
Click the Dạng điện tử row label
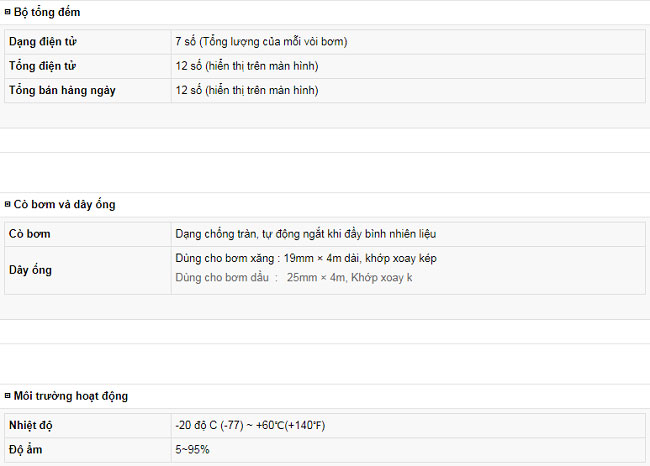[x=43, y=41]
